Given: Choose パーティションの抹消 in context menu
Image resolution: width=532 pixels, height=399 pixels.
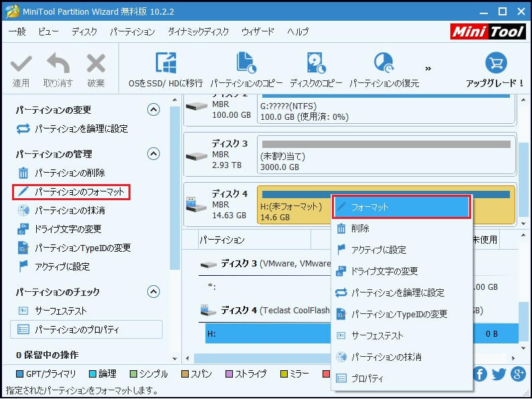Looking at the screenshot, I should (x=402, y=357).
